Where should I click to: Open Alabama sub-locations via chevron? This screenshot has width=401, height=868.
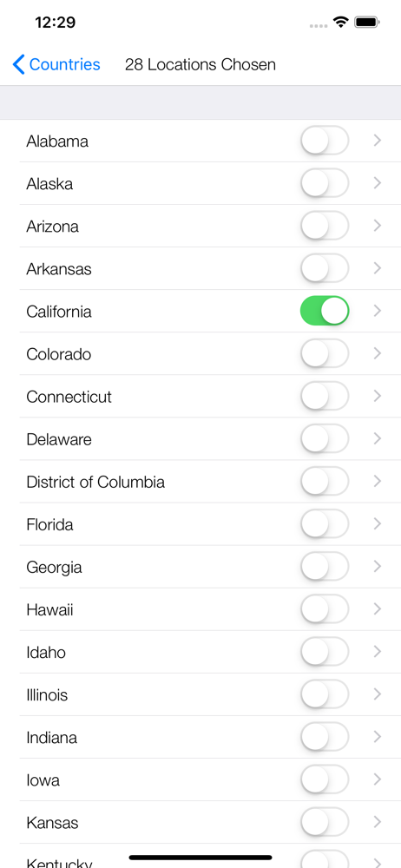pos(378,141)
